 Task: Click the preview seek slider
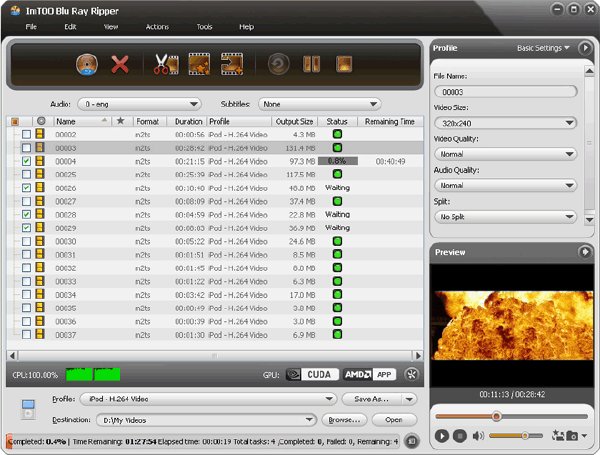[511, 416]
